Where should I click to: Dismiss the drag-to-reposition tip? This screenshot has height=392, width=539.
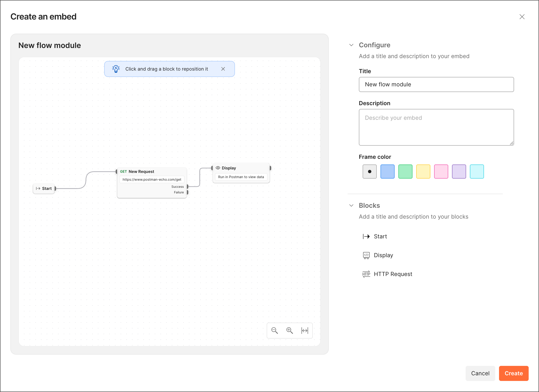click(223, 69)
